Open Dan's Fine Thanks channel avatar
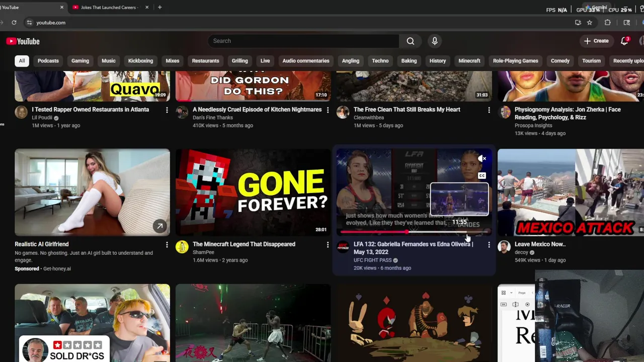The image size is (644, 362). click(x=182, y=112)
